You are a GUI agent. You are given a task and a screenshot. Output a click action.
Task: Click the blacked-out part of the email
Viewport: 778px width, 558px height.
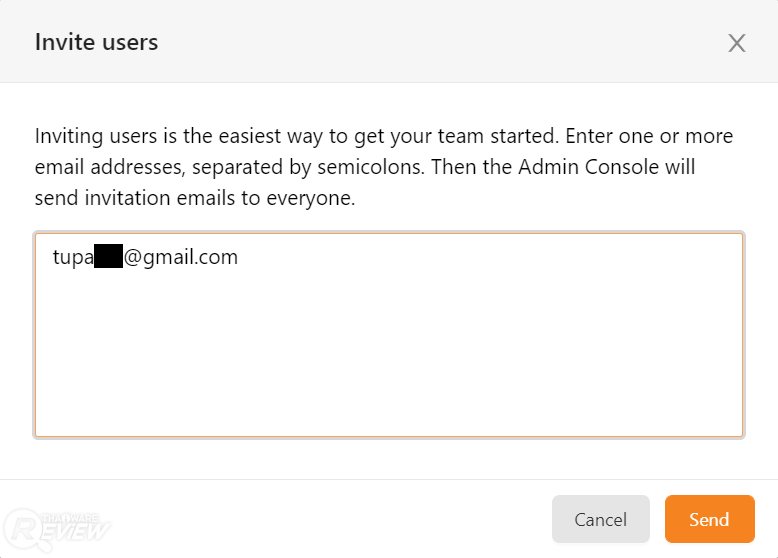108,257
